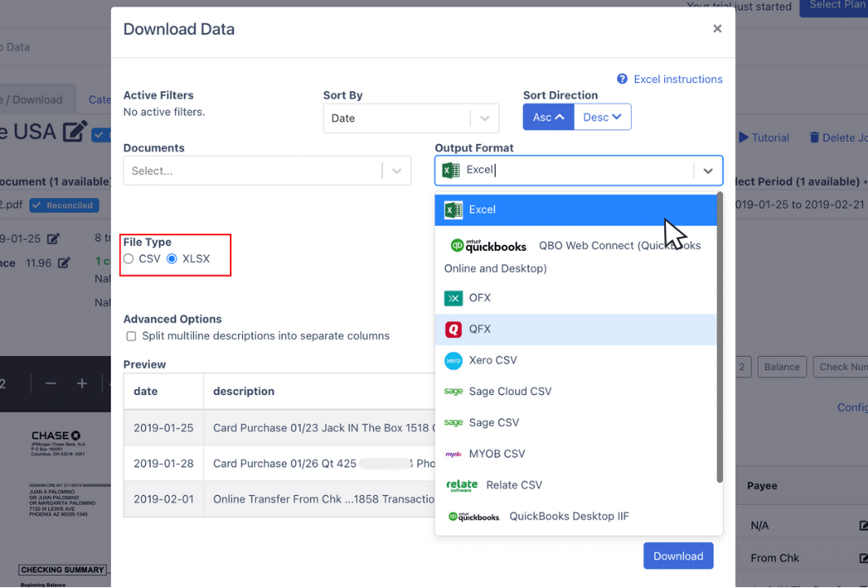Viewport: 868px width, 588px height.
Task: Click the OFX green icon
Action: pyautogui.click(x=453, y=298)
